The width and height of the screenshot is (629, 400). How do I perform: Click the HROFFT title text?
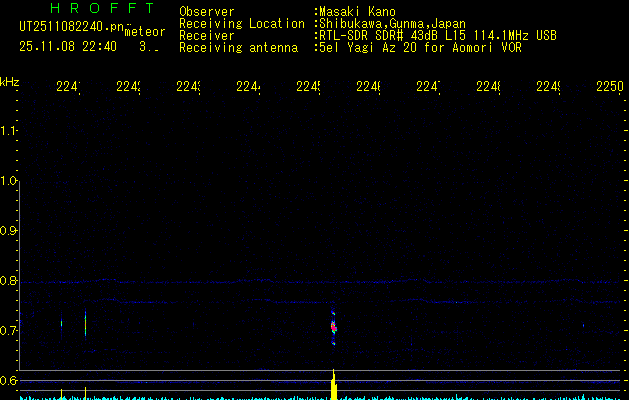(x=101, y=8)
